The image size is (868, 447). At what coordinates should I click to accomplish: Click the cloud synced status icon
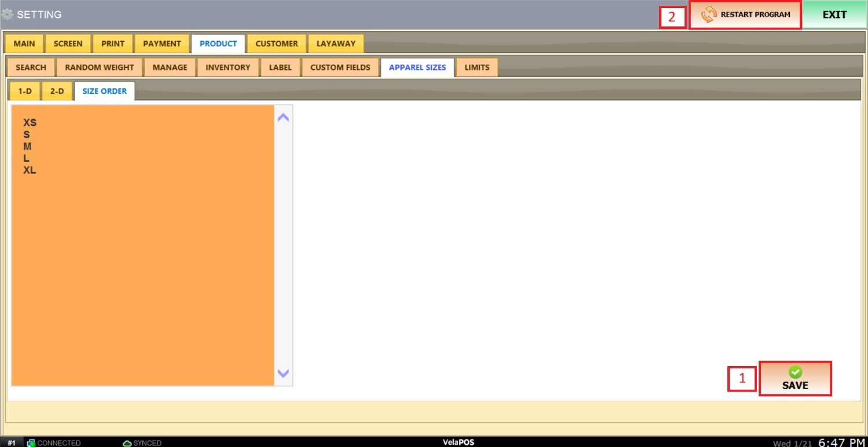[x=127, y=443]
